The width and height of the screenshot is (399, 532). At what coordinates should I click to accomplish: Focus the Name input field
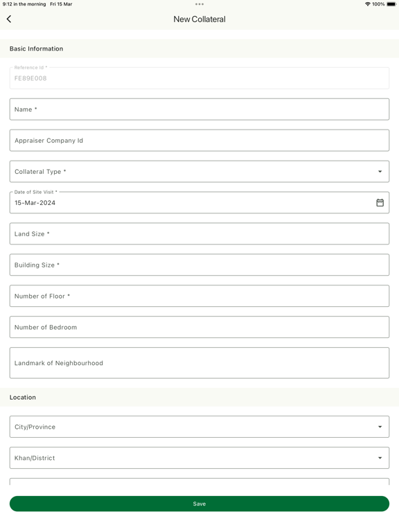coord(199,109)
